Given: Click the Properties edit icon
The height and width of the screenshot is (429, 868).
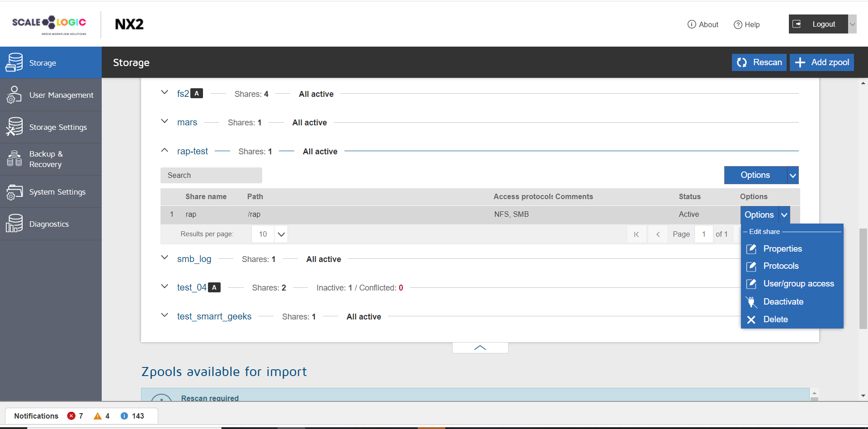Looking at the screenshot, I should tap(751, 249).
